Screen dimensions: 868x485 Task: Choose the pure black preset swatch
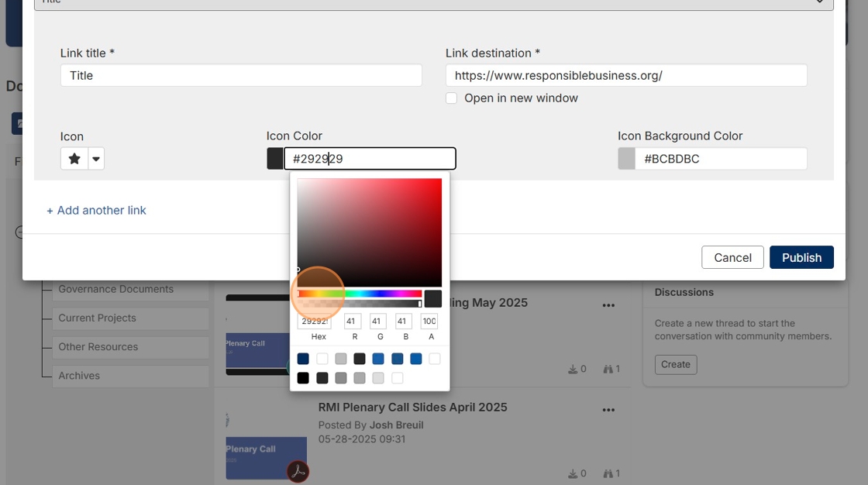tap(303, 377)
